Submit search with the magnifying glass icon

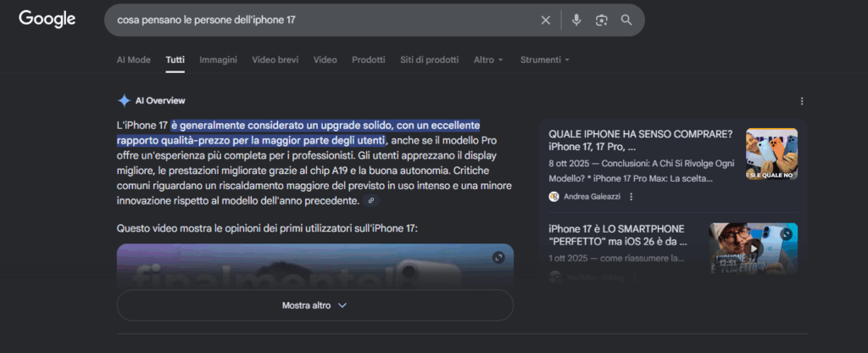click(626, 20)
